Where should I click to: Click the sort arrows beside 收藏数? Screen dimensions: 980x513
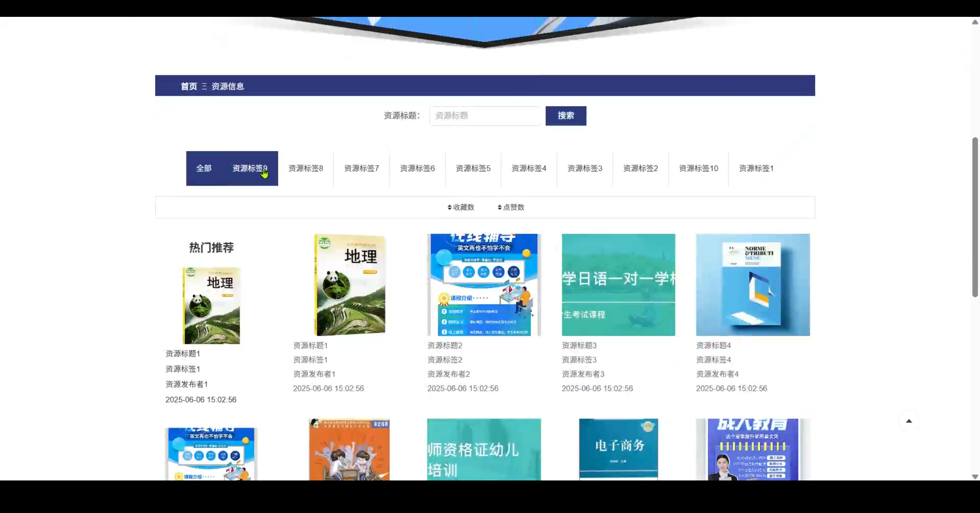449,207
